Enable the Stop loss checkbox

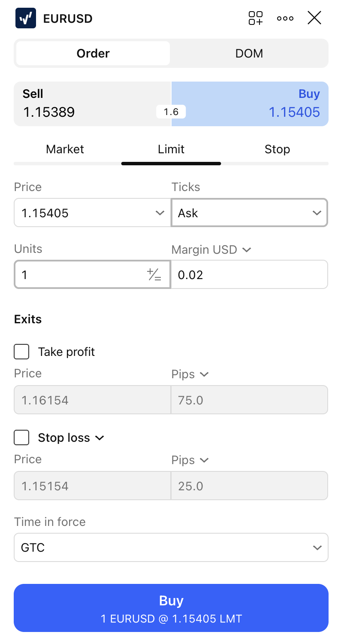pyautogui.click(x=22, y=438)
